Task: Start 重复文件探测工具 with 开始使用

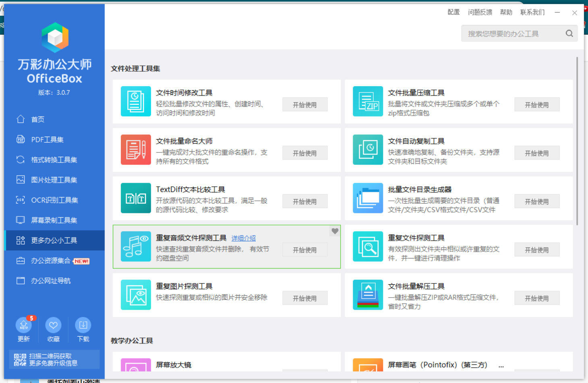Action: [x=537, y=250]
